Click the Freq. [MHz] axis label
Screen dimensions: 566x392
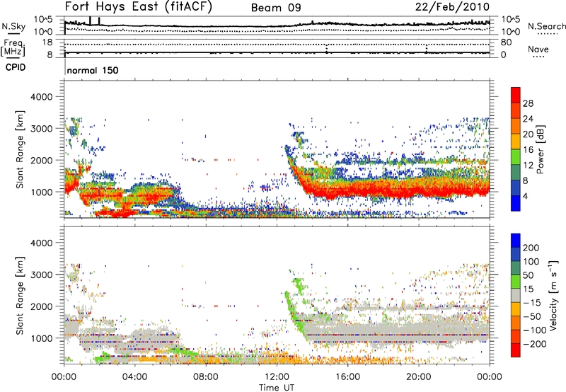pos(13,47)
